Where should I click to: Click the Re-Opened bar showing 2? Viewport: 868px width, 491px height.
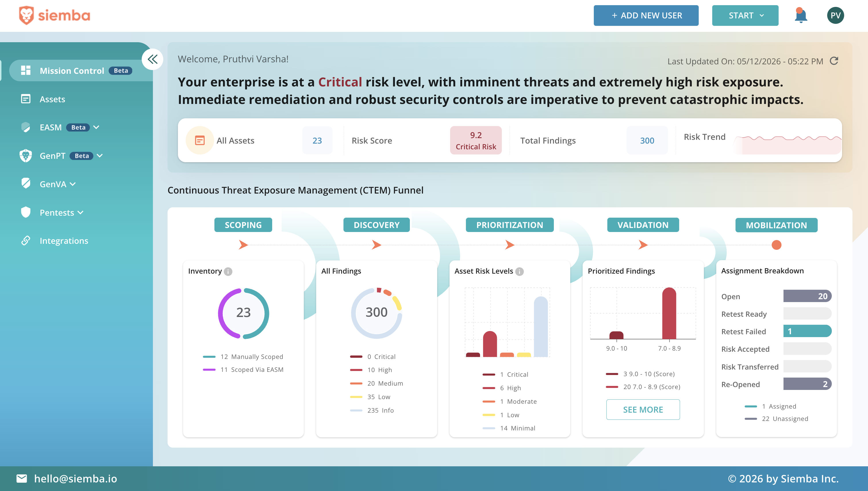tap(807, 384)
